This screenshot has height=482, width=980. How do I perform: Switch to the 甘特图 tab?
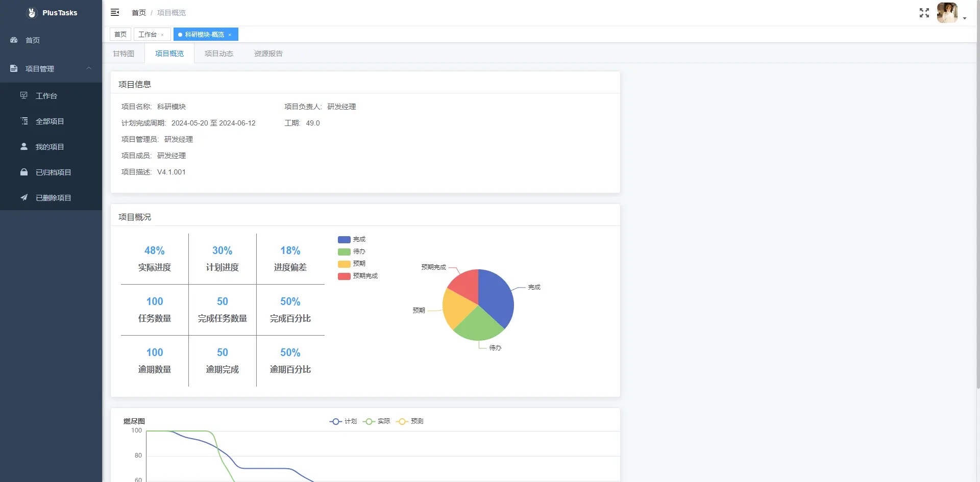pyautogui.click(x=124, y=54)
